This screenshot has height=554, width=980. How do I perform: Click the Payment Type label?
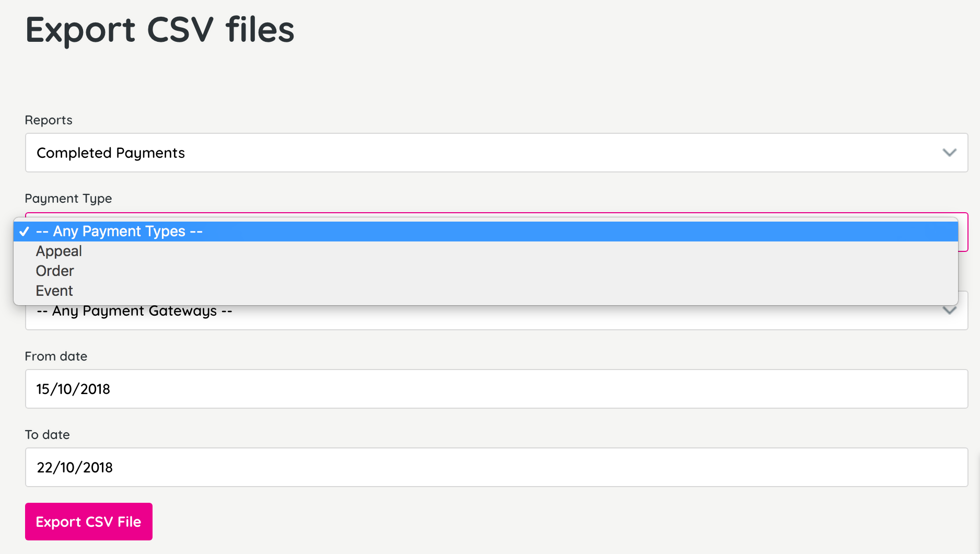68,199
